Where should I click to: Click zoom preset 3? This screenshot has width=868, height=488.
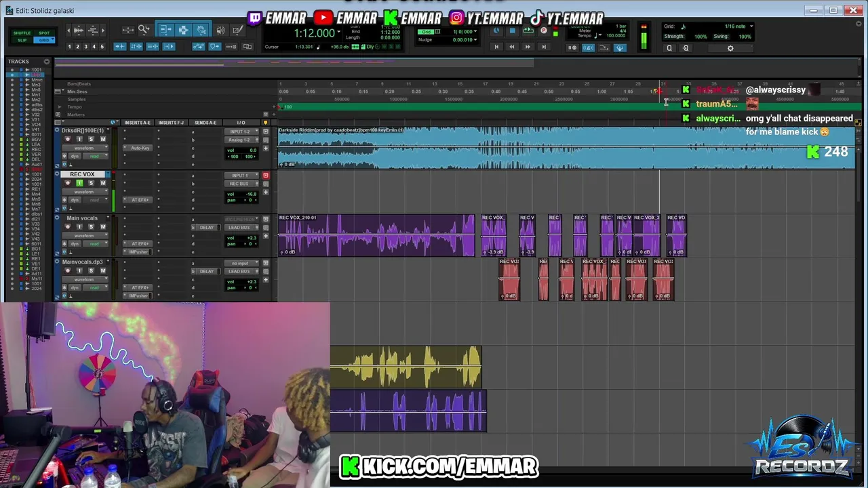[85, 47]
